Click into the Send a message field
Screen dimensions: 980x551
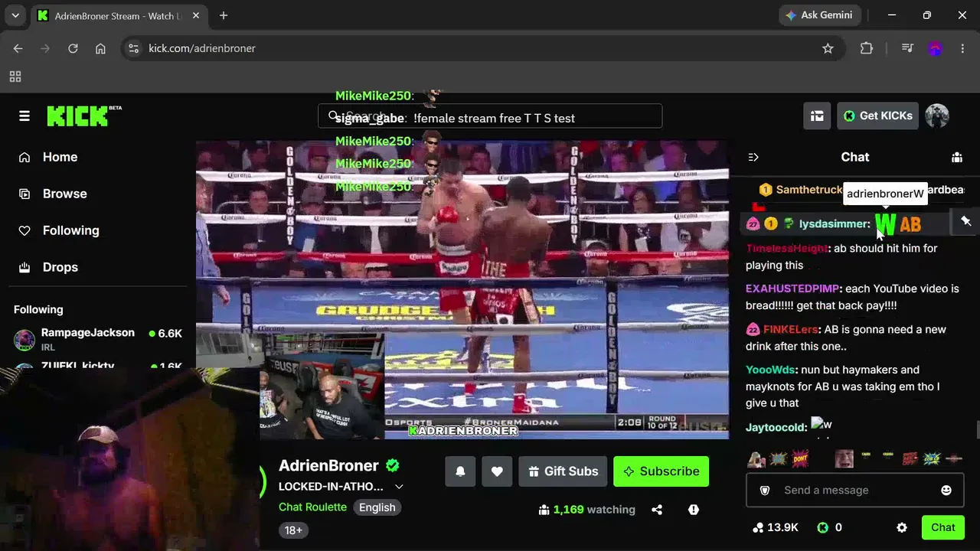click(854, 490)
